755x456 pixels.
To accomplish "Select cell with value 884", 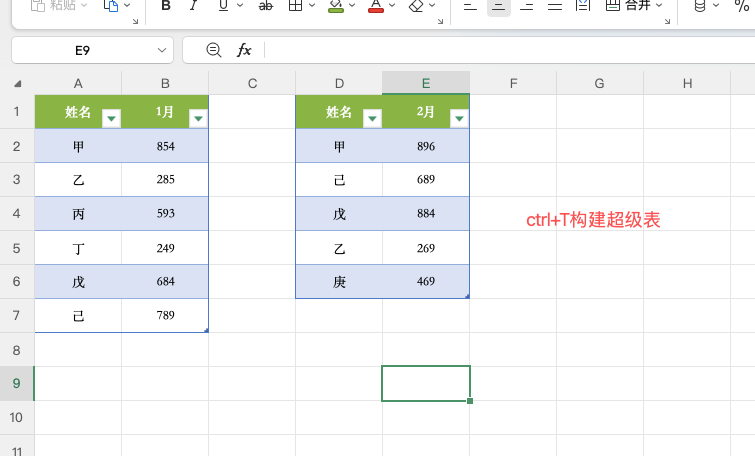I will tap(426, 214).
